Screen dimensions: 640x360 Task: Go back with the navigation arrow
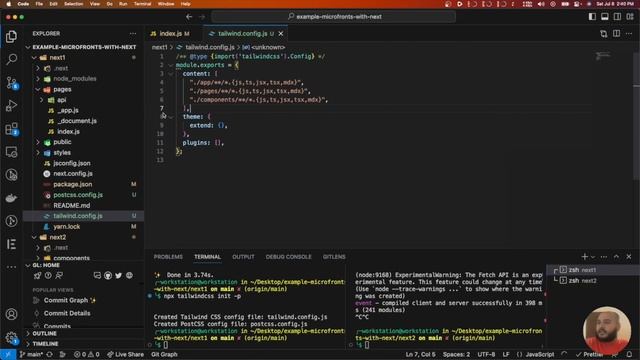coord(189,17)
